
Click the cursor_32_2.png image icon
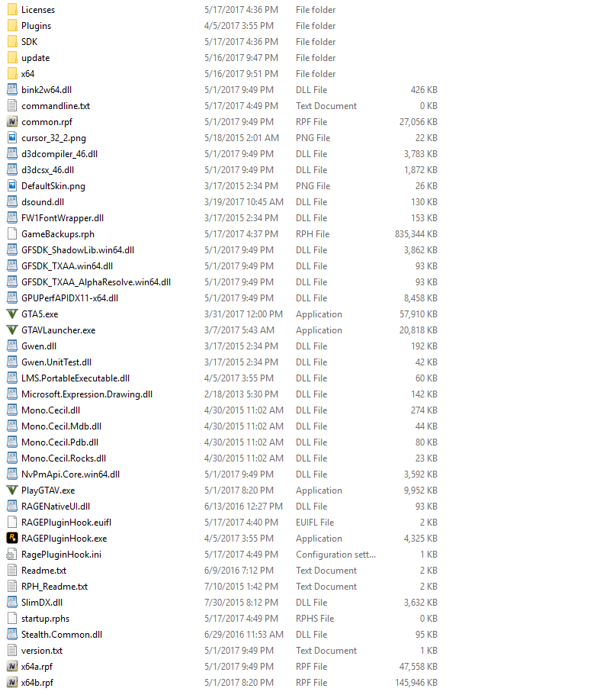pos(12,137)
